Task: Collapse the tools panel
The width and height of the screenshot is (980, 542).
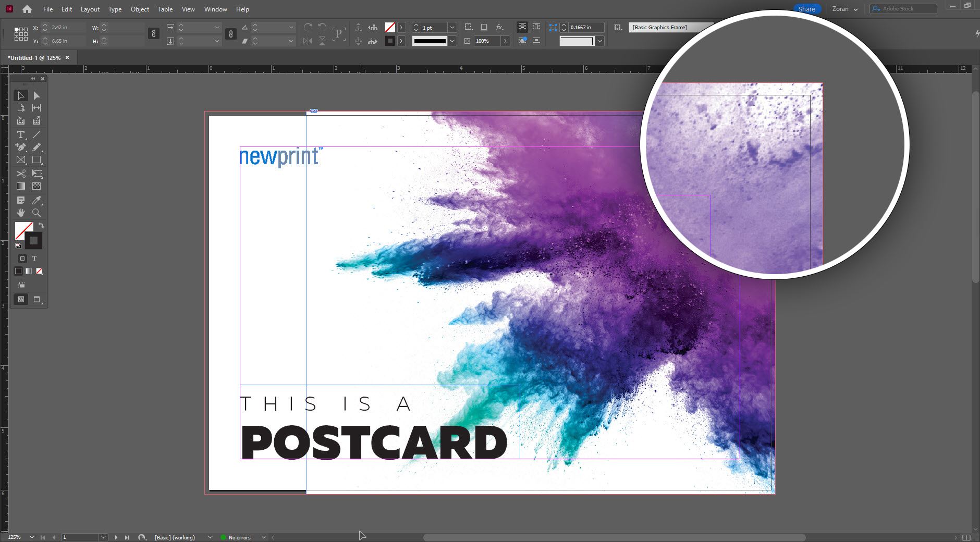Action: [x=33, y=79]
